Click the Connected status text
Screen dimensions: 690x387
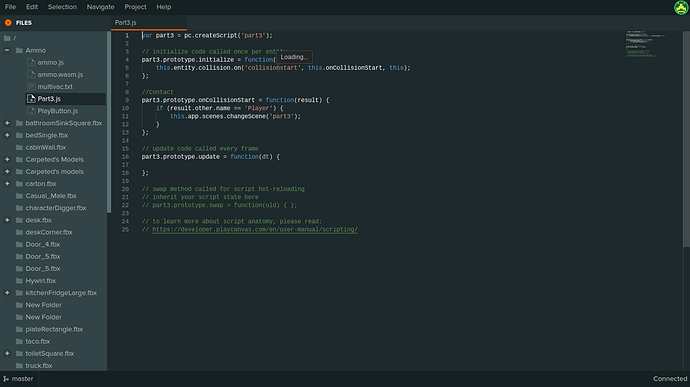click(670, 379)
